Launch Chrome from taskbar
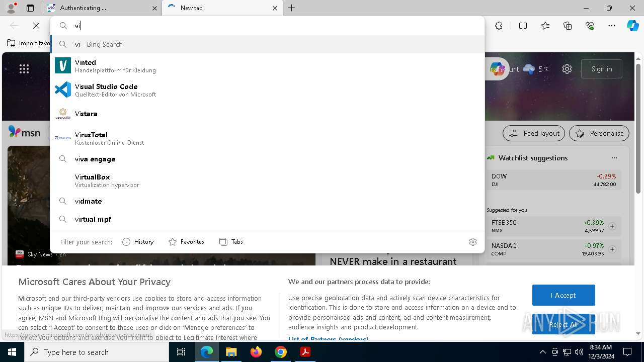Viewport: 644px width, 362px height. pyautogui.click(x=281, y=352)
